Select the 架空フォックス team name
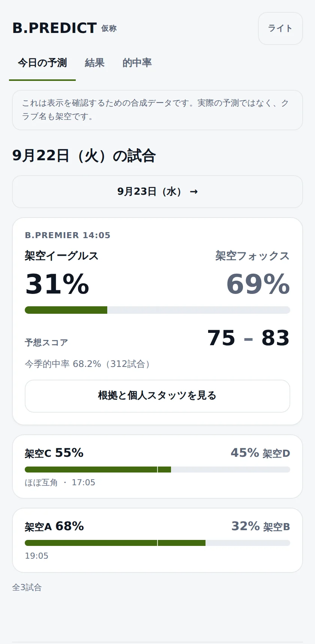This screenshot has height=644, width=315. pyautogui.click(x=252, y=256)
